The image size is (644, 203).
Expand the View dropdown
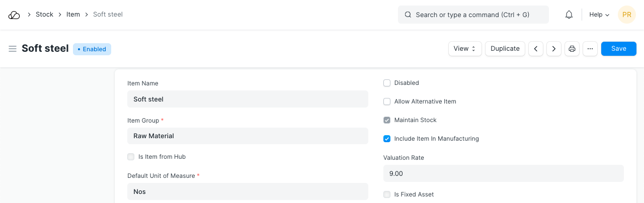(465, 49)
